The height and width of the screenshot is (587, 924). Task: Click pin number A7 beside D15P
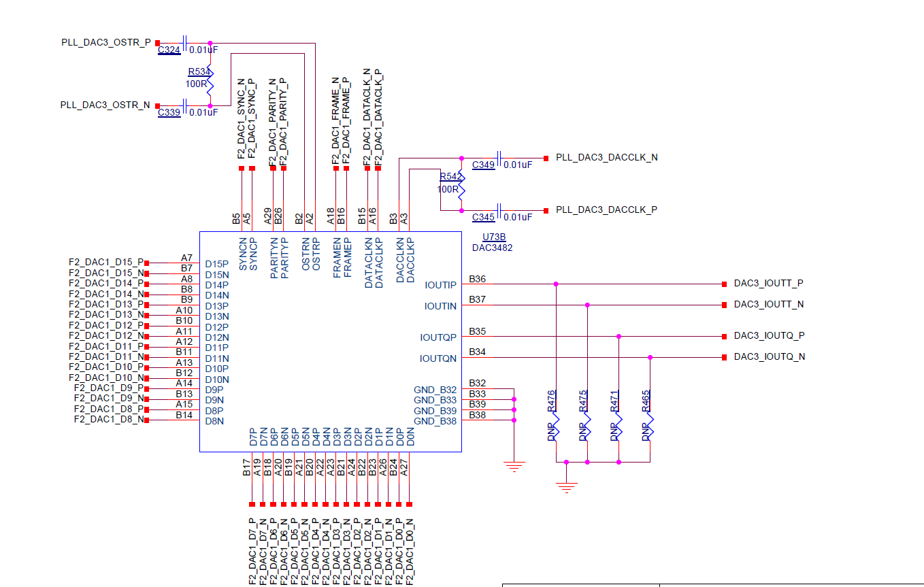[x=186, y=258]
